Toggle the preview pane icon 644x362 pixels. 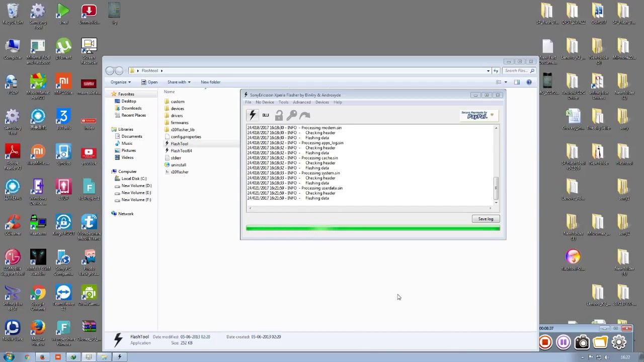pyautogui.click(x=517, y=82)
